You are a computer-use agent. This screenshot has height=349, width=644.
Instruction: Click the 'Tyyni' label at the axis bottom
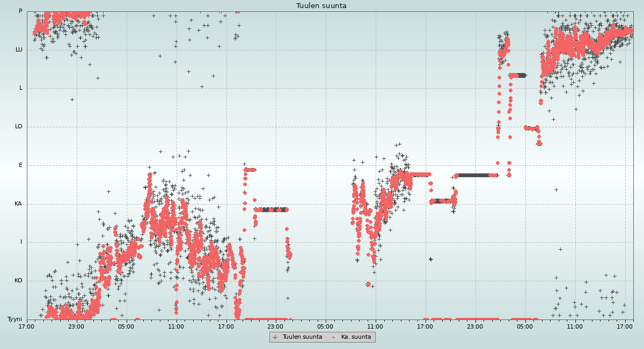[x=14, y=319]
